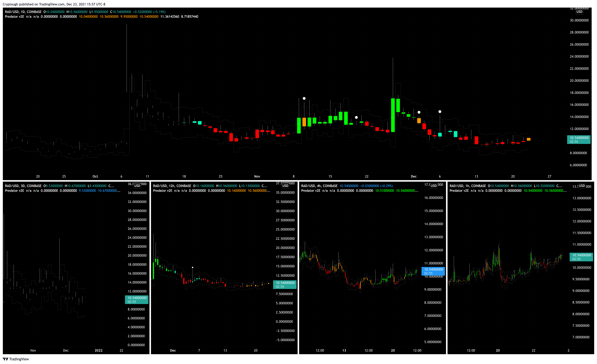This screenshot has width=597, height=364.
Task: Click the 5.00000000 price level on the 4h axis
Action: point(433,342)
